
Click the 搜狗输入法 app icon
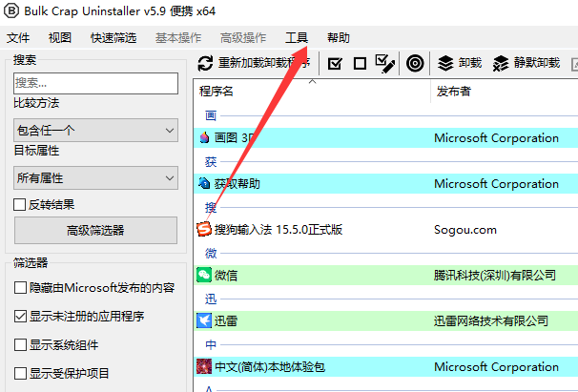pyautogui.click(x=204, y=229)
